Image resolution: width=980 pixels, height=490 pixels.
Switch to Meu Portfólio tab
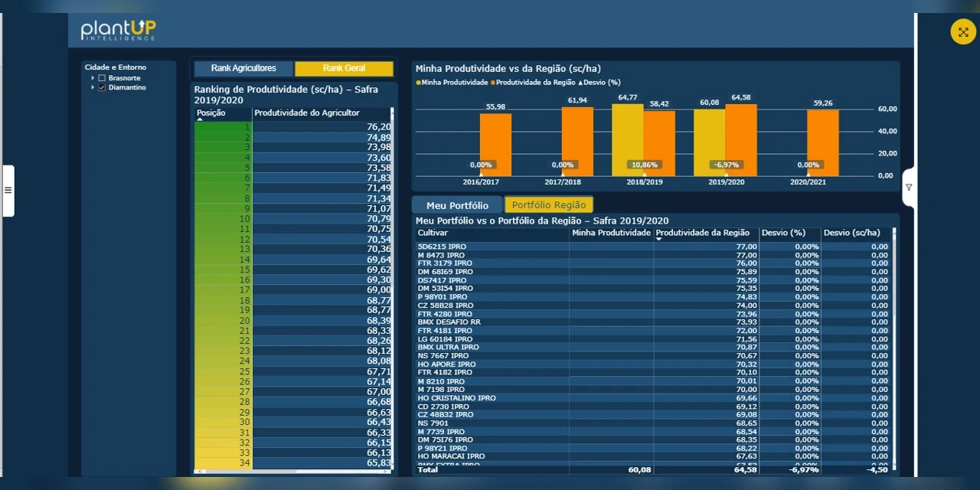click(x=457, y=205)
